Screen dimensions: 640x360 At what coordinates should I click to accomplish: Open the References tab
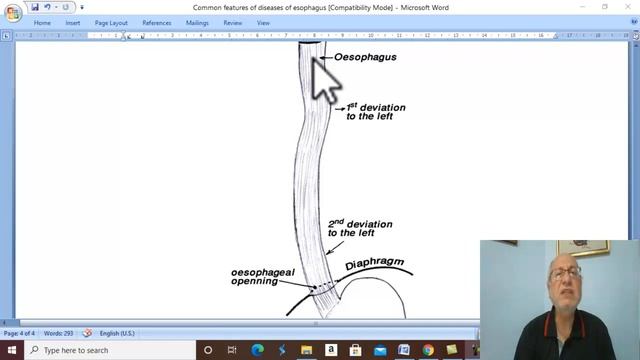(x=157, y=23)
